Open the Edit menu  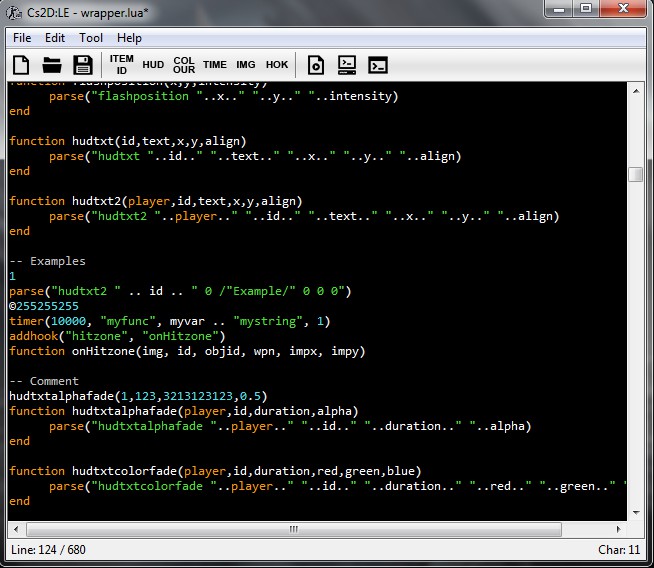[55, 38]
